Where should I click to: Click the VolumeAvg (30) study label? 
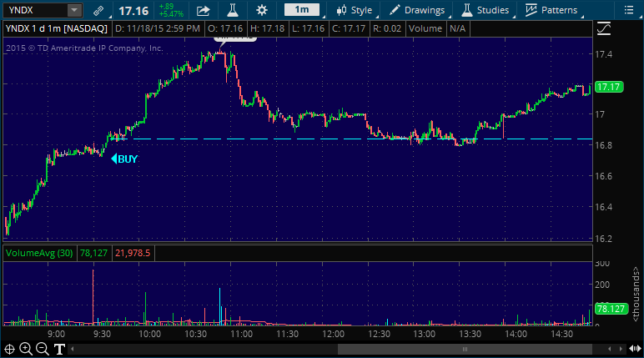(x=39, y=253)
